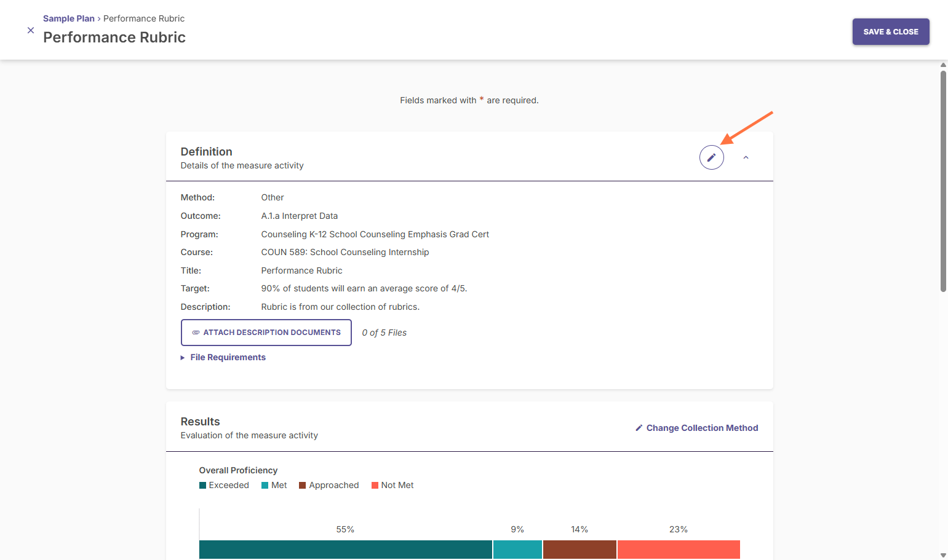The image size is (948, 560).
Task: Click 'Evaluation of the measure activity' subtitle
Action: pyautogui.click(x=249, y=435)
